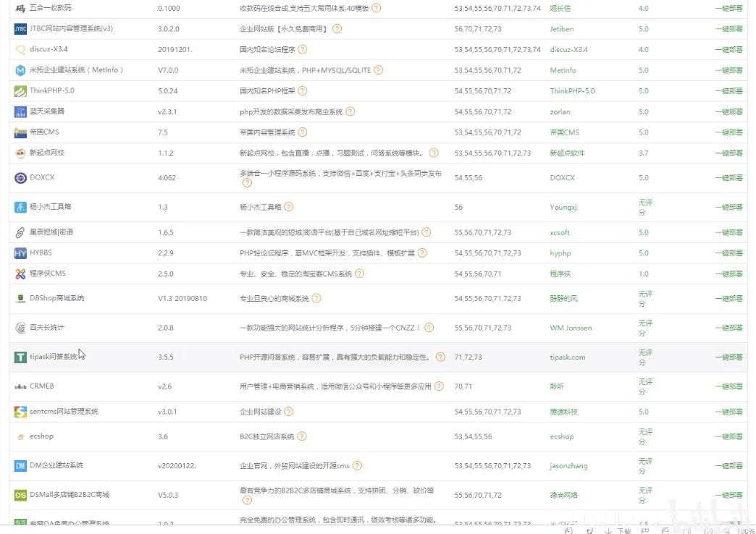The height and width of the screenshot is (534, 756).
Task: Click the 五合一收款码 app icon
Action: 20,8
